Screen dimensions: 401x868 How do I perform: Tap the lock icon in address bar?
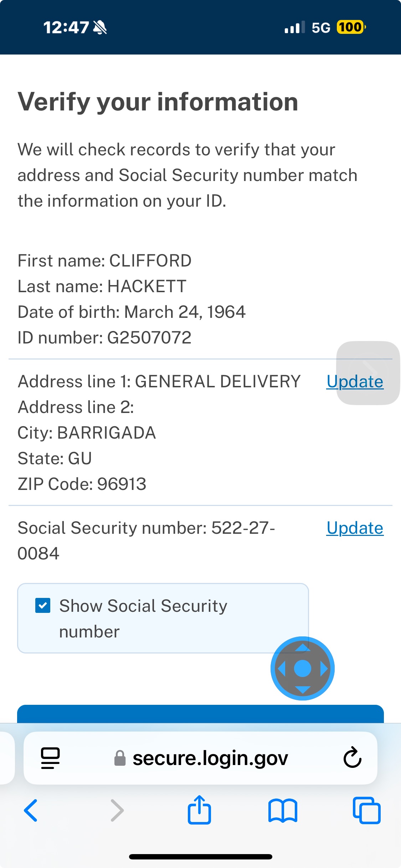pos(120,758)
